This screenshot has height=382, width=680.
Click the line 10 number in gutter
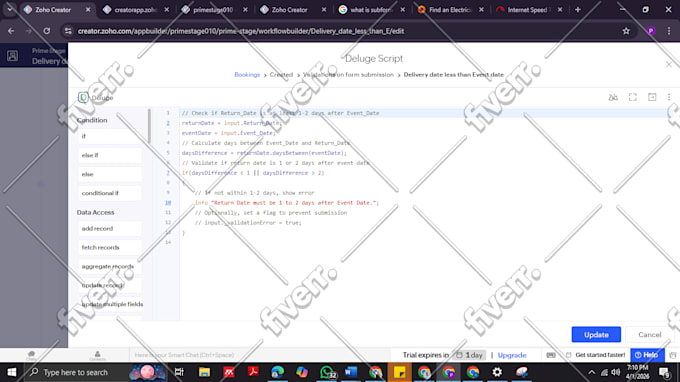168,203
